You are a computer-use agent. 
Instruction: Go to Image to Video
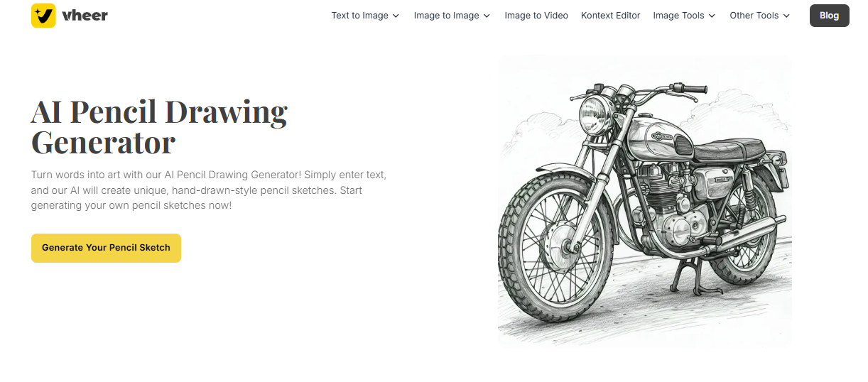(536, 15)
